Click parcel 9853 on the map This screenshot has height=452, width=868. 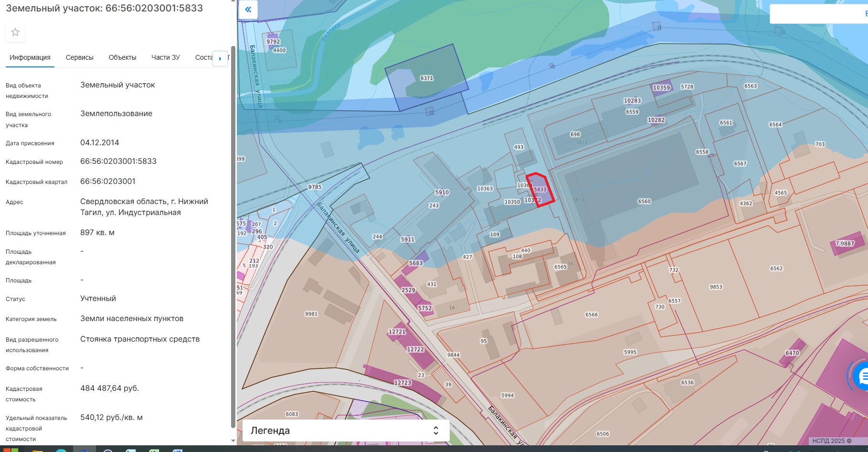[x=715, y=287]
